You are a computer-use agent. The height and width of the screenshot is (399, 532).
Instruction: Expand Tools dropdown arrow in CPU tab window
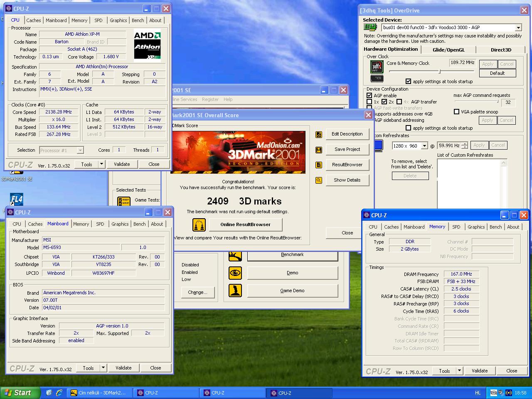(101, 164)
